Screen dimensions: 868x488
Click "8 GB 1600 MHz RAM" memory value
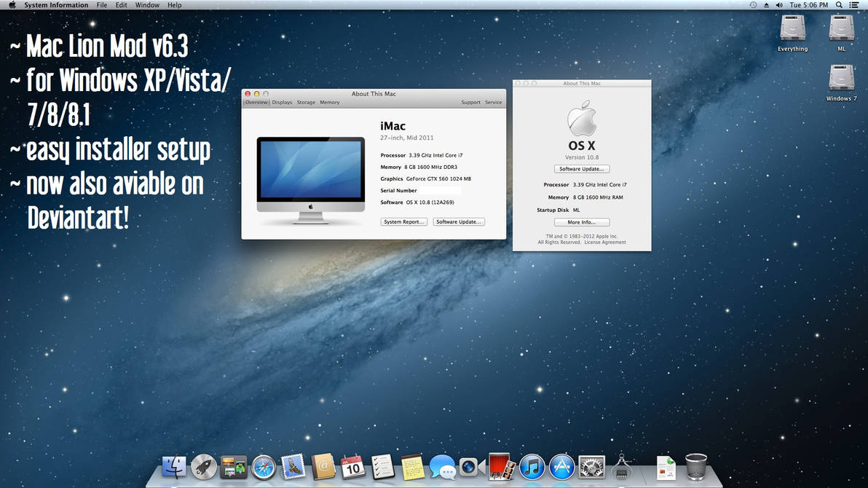(598, 197)
